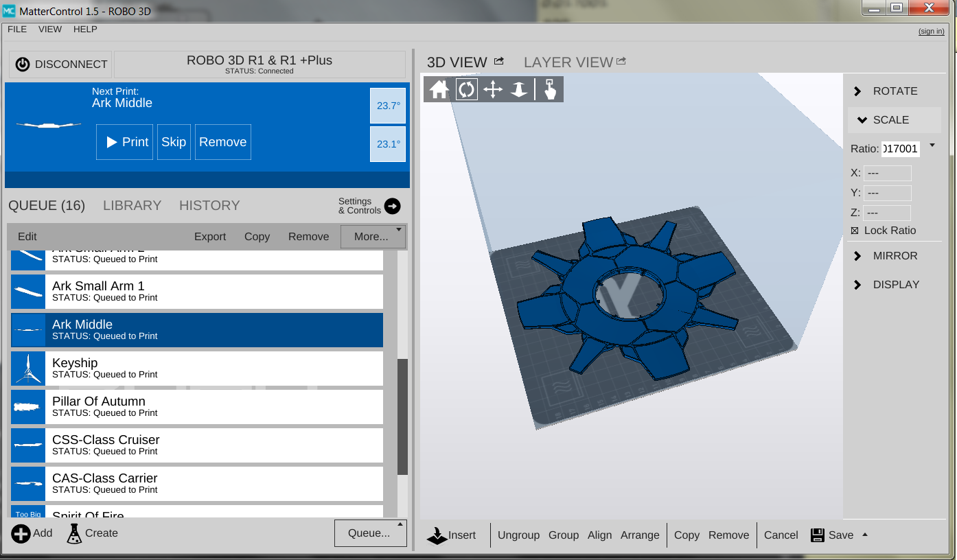
Task: Select the 3D VIEW tab
Action: pos(457,62)
